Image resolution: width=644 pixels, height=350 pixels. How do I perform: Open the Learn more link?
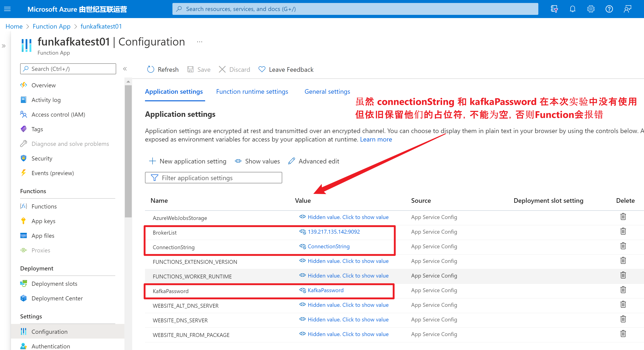click(376, 139)
